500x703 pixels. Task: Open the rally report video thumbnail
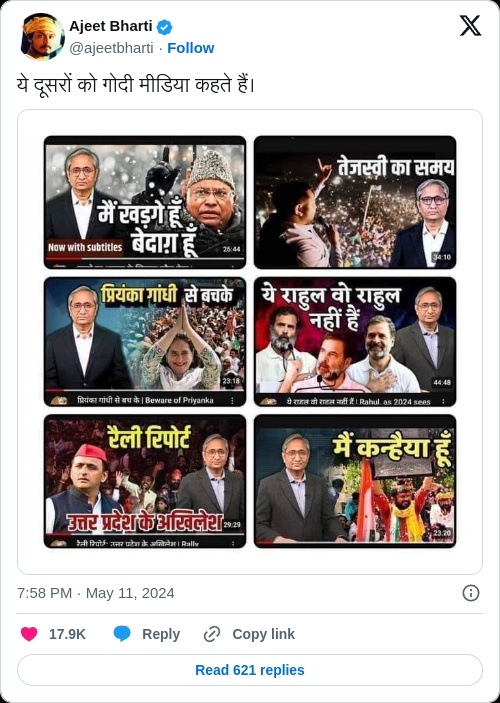point(145,481)
